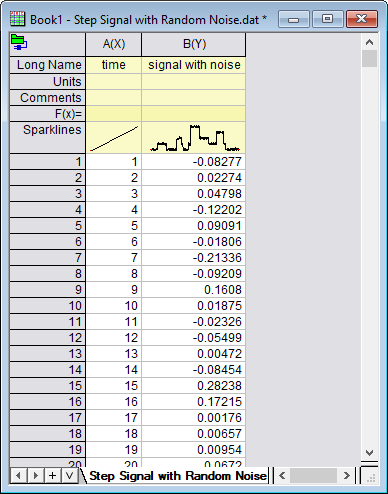The image size is (388, 494).
Task: Click time cell in row 12
Action: click(114, 338)
